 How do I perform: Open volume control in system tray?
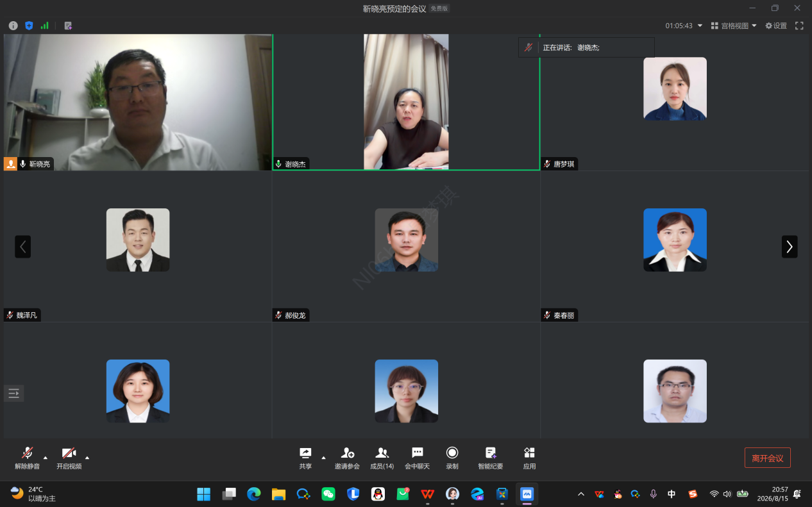(x=727, y=494)
